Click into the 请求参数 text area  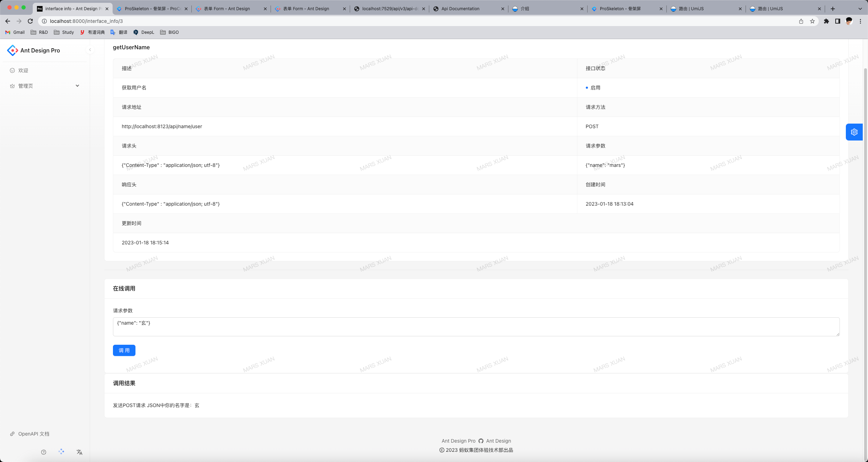click(x=476, y=326)
